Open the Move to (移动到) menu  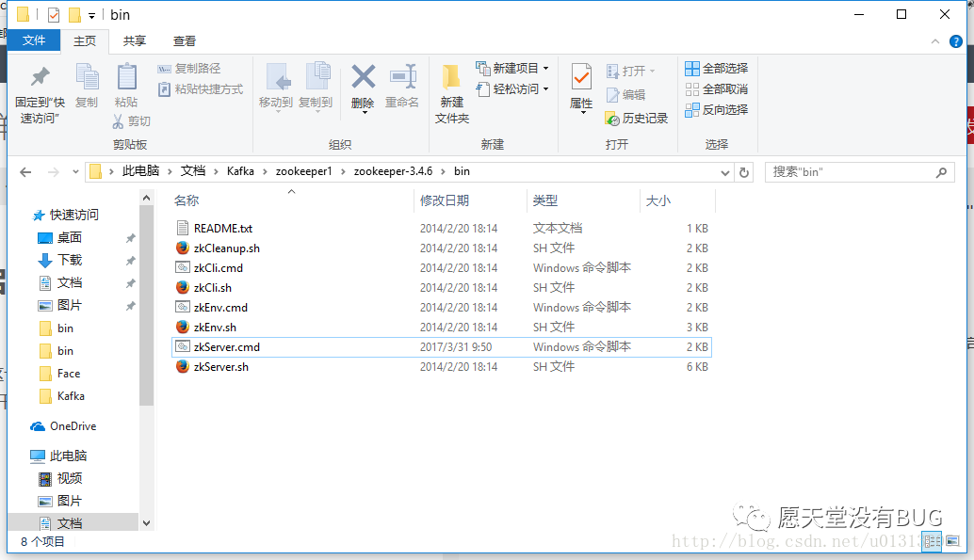point(276,88)
